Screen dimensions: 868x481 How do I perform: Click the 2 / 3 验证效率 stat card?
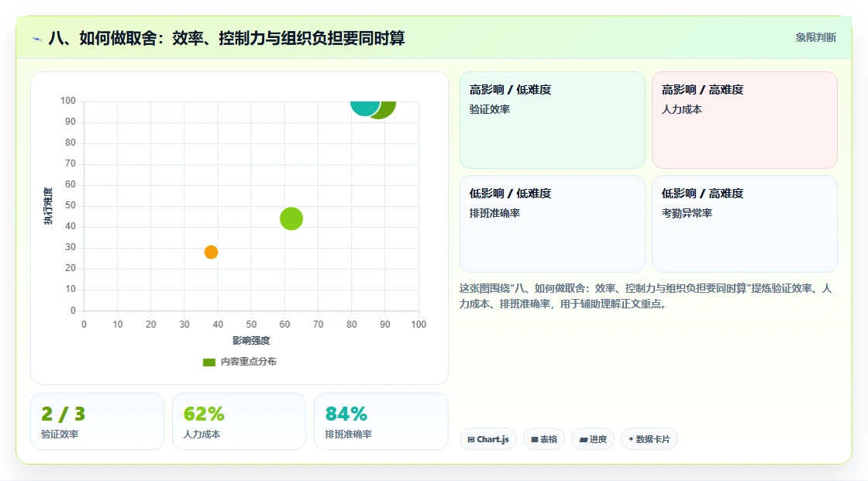pos(97,421)
